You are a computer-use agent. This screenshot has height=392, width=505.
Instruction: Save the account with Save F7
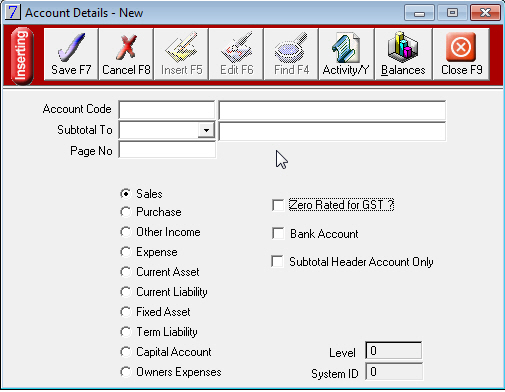(71, 54)
